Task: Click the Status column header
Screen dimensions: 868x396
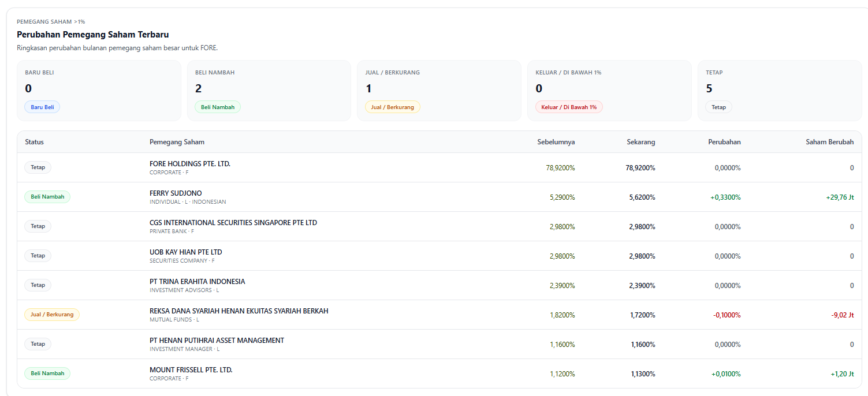Action: [x=34, y=142]
